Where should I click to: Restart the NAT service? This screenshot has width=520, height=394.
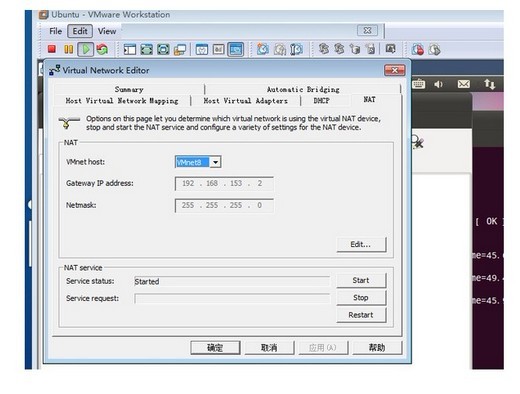[x=361, y=315]
